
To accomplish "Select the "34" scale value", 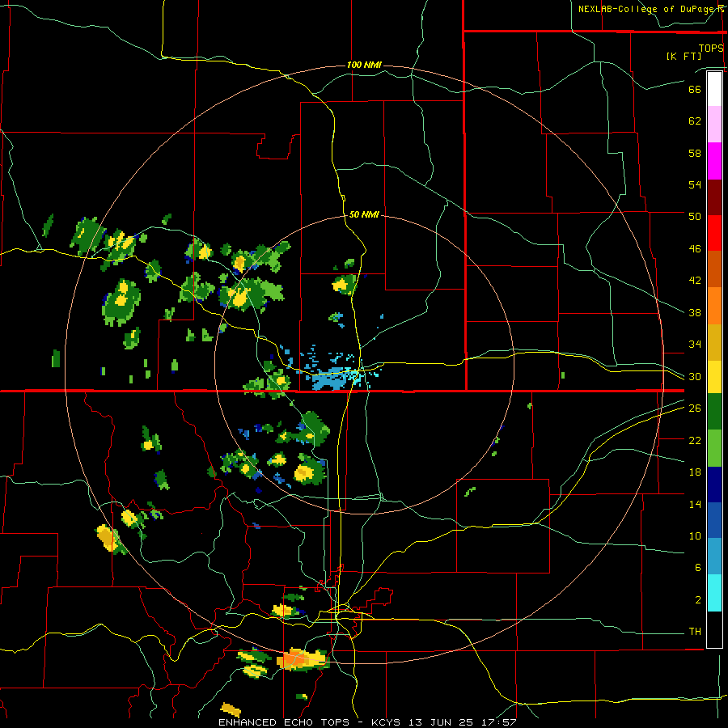I will [x=695, y=345].
